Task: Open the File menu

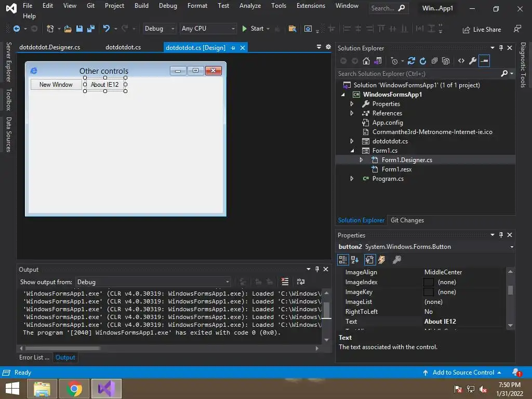Action: [28, 5]
